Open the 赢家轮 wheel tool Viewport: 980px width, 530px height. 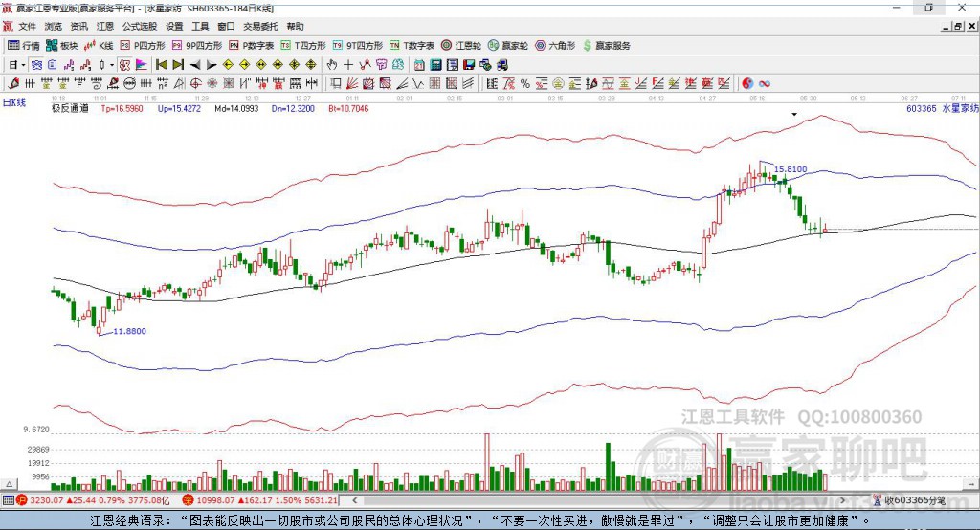[508, 46]
